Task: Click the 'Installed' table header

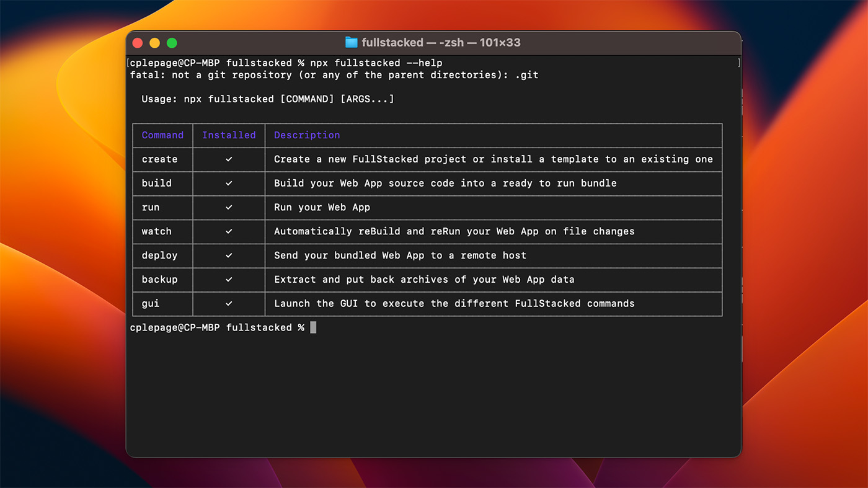Action: (229, 135)
